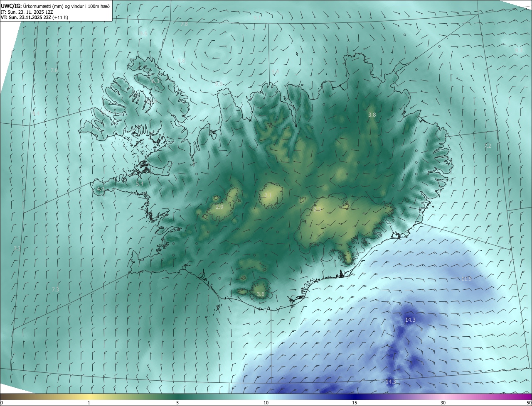Click the 2.9 value label on the map
The height and width of the screenshot is (406, 532).
click(x=219, y=207)
